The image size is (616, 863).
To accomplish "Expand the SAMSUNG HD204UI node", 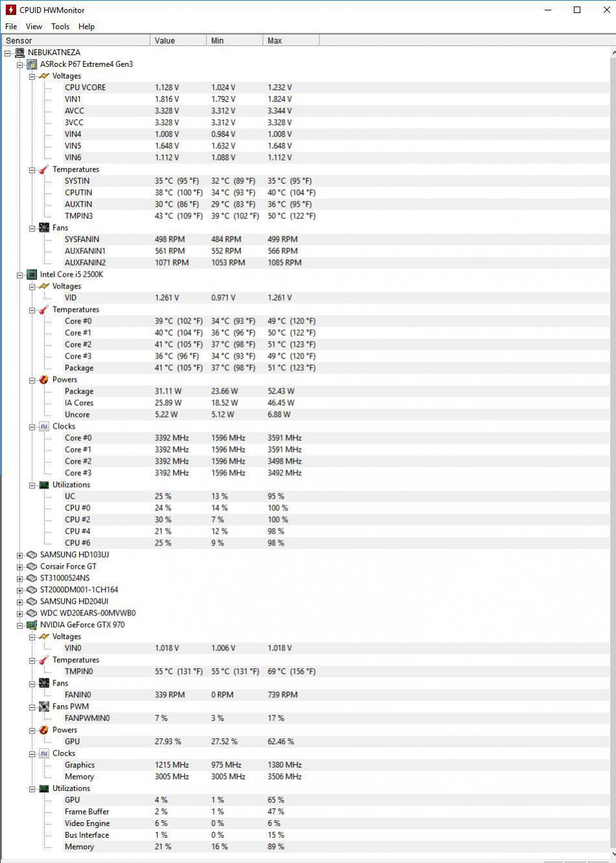I will click(20, 603).
